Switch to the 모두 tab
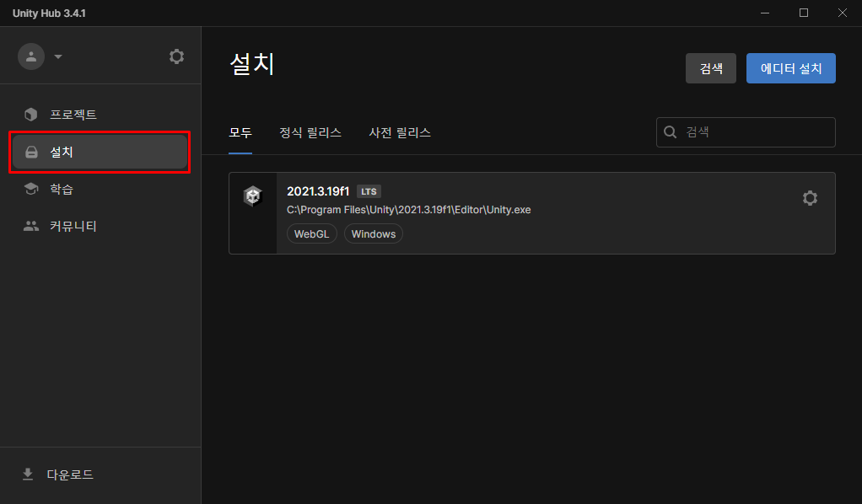The width and height of the screenshot is (862, 504). point(240,133)
